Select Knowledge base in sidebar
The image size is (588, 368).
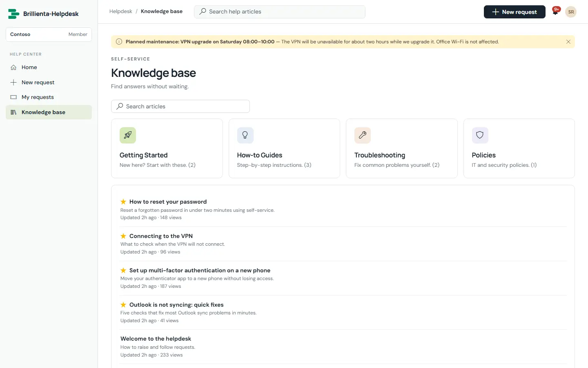point(49,112)
